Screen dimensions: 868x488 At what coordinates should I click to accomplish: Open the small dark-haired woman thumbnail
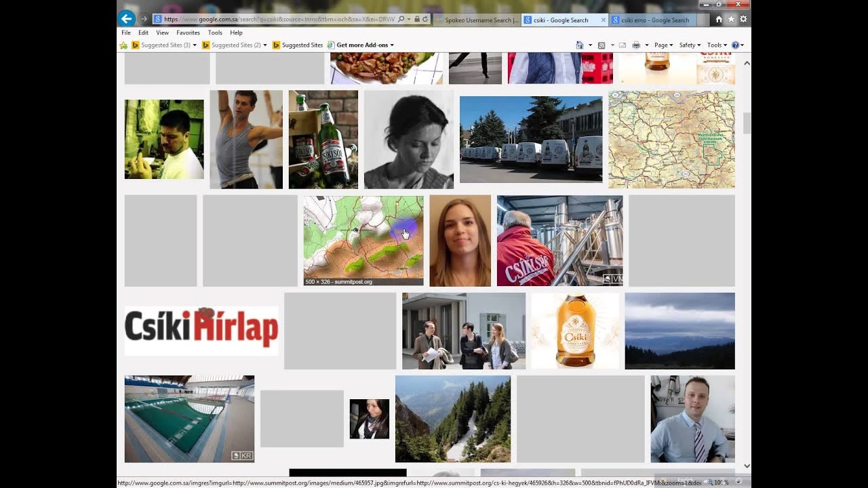tap(370, 419)
